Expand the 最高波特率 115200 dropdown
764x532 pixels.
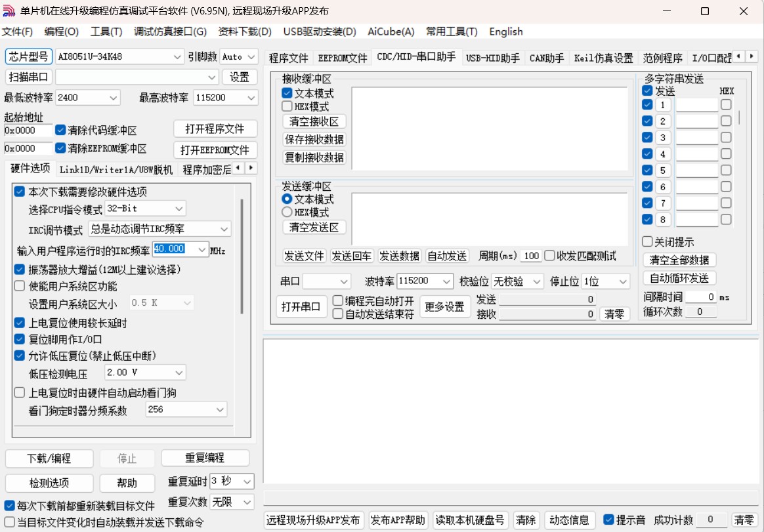251,98
